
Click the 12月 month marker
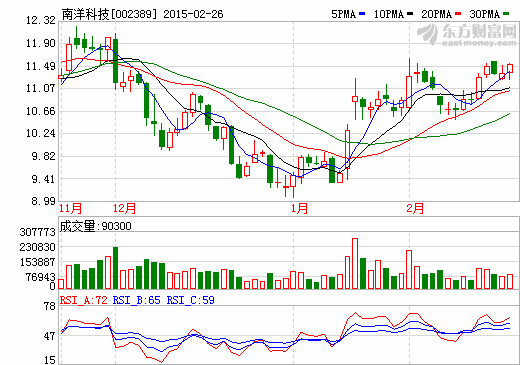point(124,209)
